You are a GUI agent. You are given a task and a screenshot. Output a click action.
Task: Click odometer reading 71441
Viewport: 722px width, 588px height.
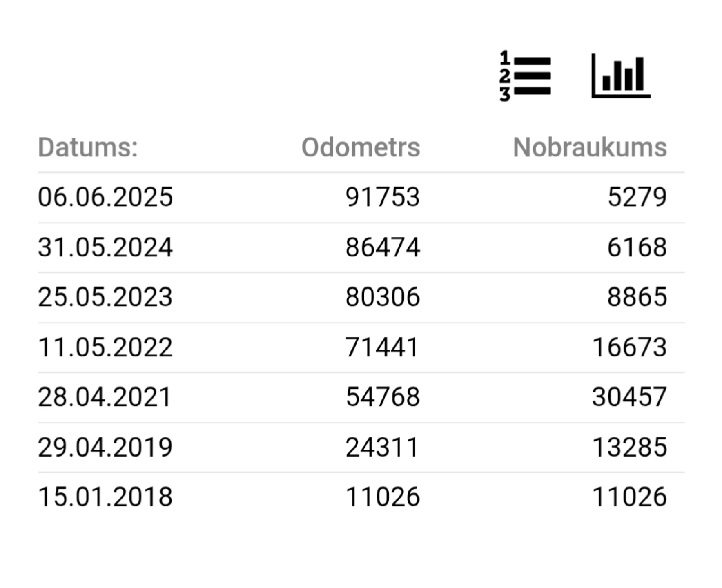point(383,347)
